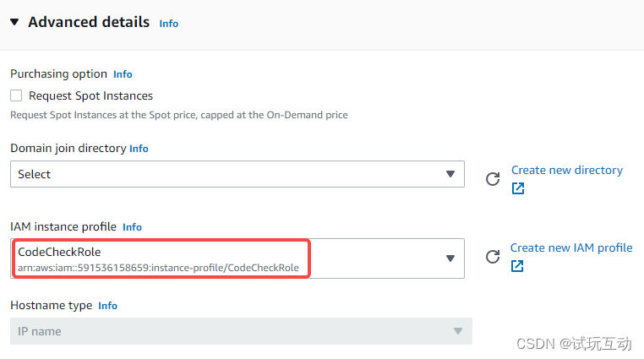Click the Domain join directory dropdown arrow
Image resolution: width=644 pixels, height=359 pixels.
(450, 174)
